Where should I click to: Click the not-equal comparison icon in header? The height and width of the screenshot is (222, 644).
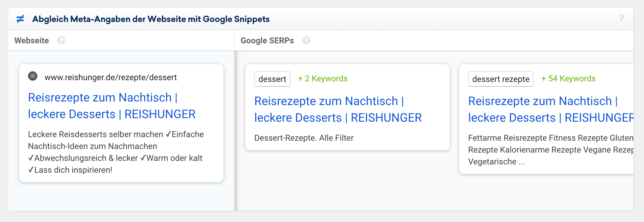(x=20, y=19)
